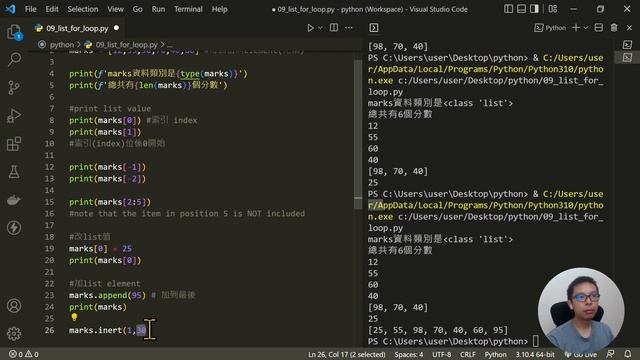Screen dimensions: 640x360
Task: Open the Go menu
Action: 138,9
